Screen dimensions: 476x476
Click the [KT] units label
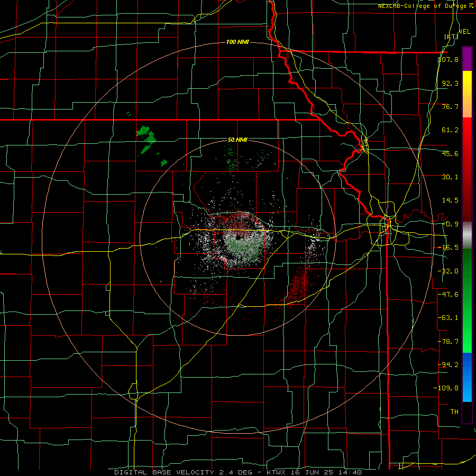(451, 36)
